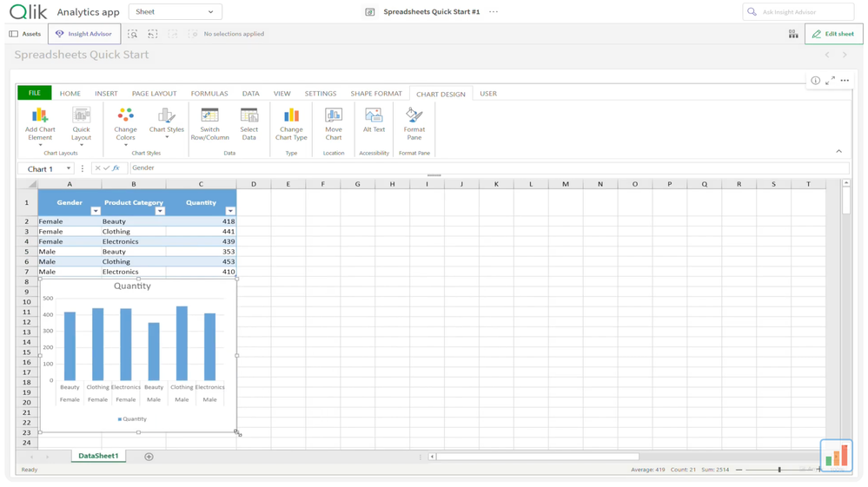Screen dimensions: 868x487
Task: Open the object's more options menu
Action: pos(845,81)
